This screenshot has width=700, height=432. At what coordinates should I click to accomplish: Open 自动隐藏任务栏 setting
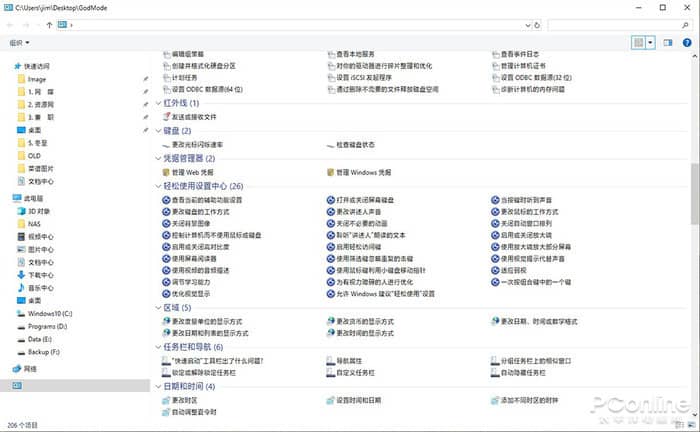pyautogui.click(x=523, y=372)
